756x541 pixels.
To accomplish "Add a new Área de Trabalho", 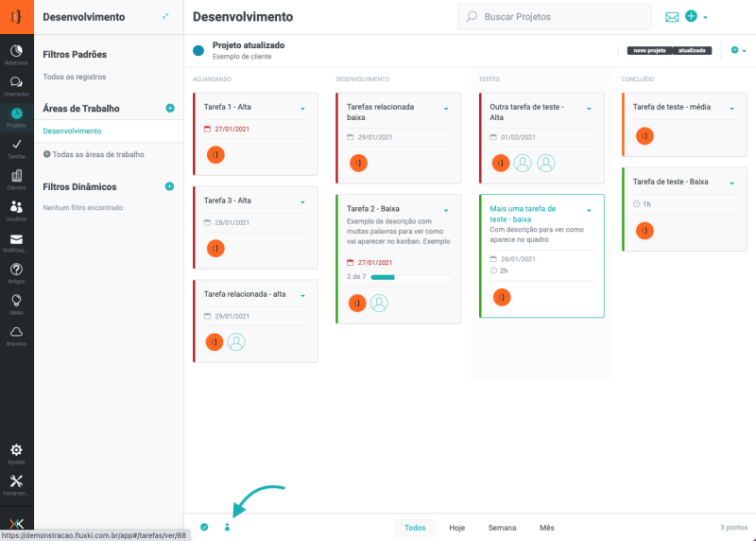I will click(170, 109).
